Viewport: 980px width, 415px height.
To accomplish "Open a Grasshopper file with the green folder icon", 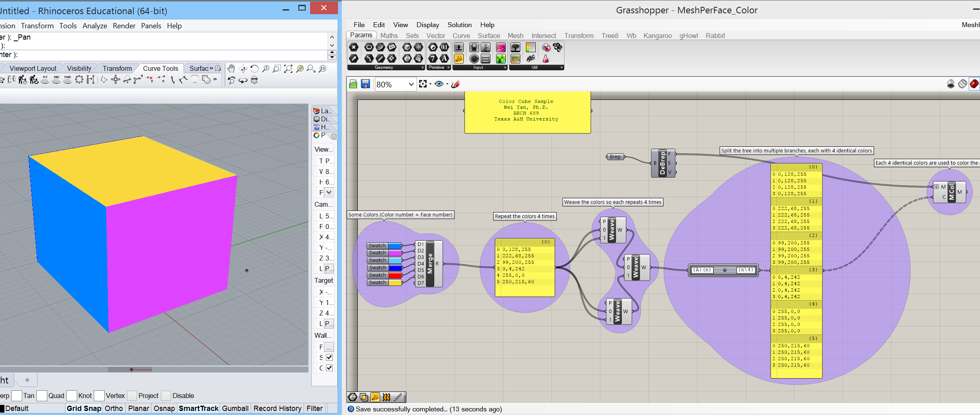I will 353,84.
